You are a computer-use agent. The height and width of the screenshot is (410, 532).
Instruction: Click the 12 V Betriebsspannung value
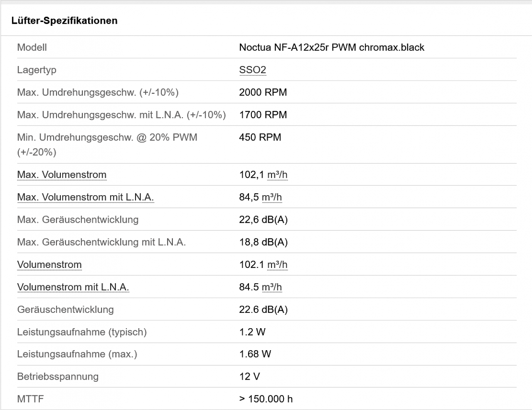249,376
